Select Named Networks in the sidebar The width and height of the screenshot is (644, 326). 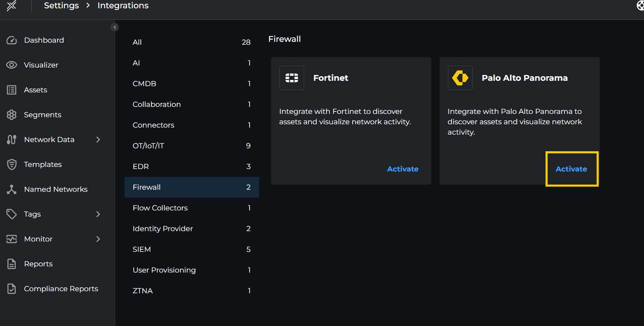[x=55, y=189]
